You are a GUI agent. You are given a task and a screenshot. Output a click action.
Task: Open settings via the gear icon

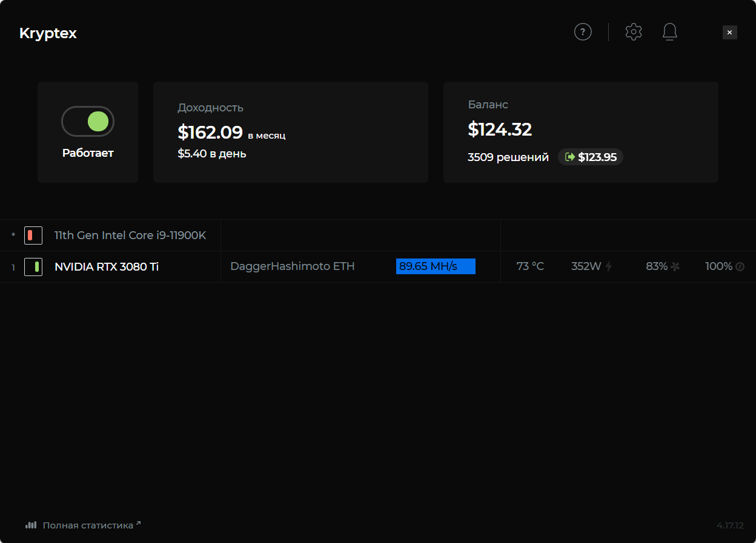pyautogui.click(x=634, y=32)
